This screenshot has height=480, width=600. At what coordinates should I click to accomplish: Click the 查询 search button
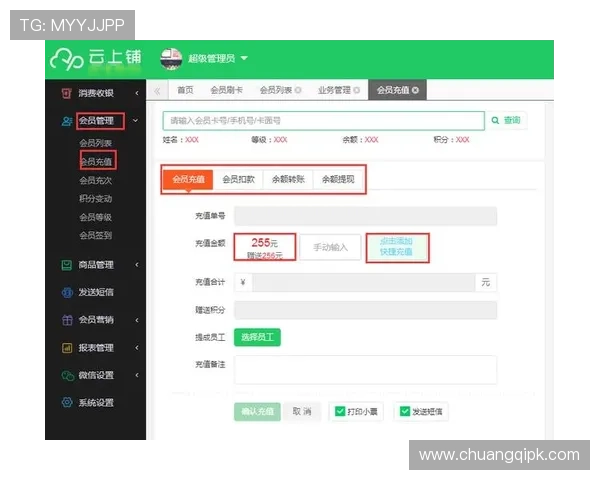point(507,120)
